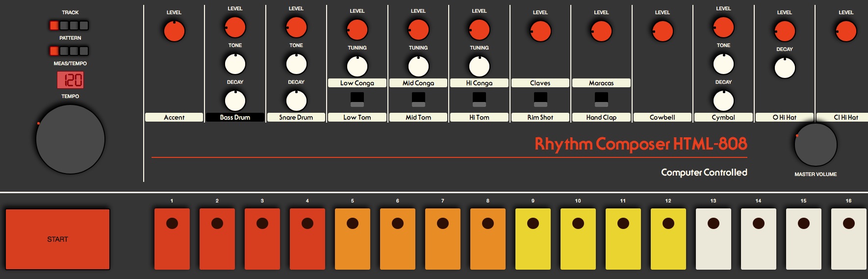Select the Accent track label
Screen dimensions: 868x279
click(x=174, y=117)
